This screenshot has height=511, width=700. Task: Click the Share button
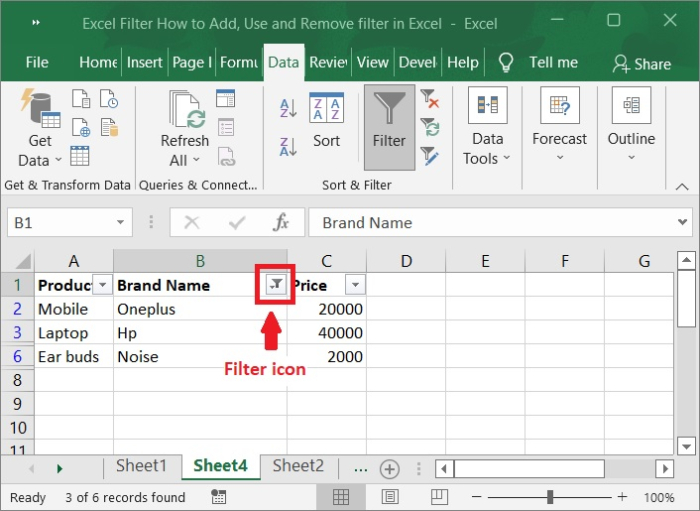point(642,64)
